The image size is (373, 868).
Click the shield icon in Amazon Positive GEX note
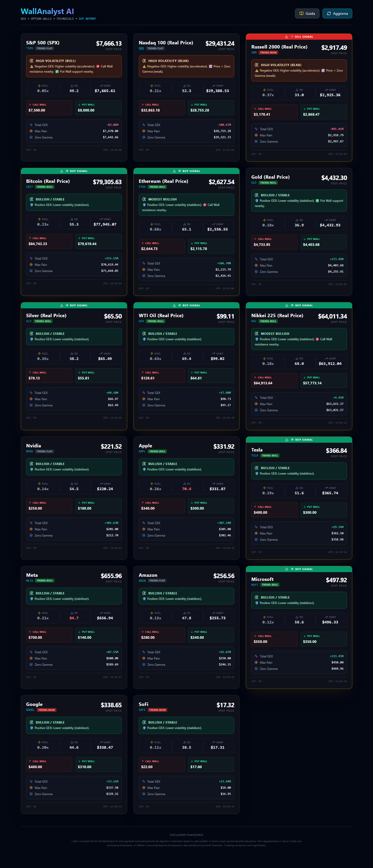[x=145, y=599]
